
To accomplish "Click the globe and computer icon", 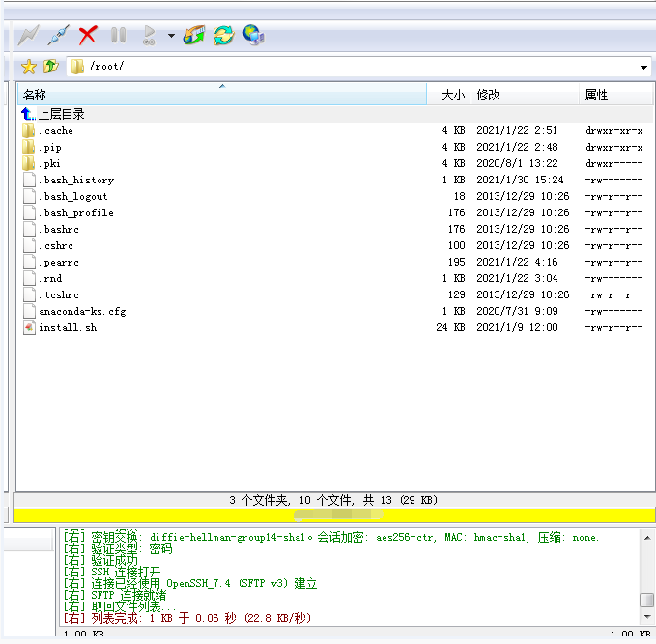I will 254,36.
